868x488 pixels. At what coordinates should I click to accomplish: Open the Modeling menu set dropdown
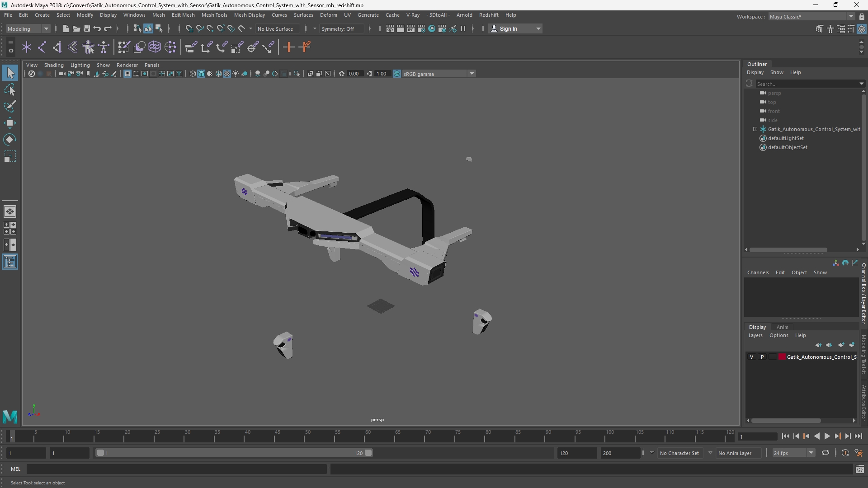[x=28, y=28]
